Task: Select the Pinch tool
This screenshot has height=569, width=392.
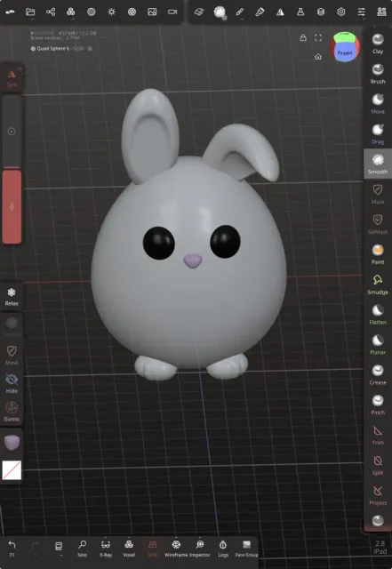Action: coord(378,405)
